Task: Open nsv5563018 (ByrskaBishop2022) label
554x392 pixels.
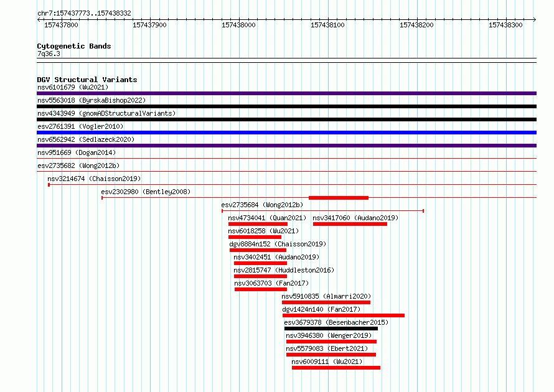Action: (92, 100)
